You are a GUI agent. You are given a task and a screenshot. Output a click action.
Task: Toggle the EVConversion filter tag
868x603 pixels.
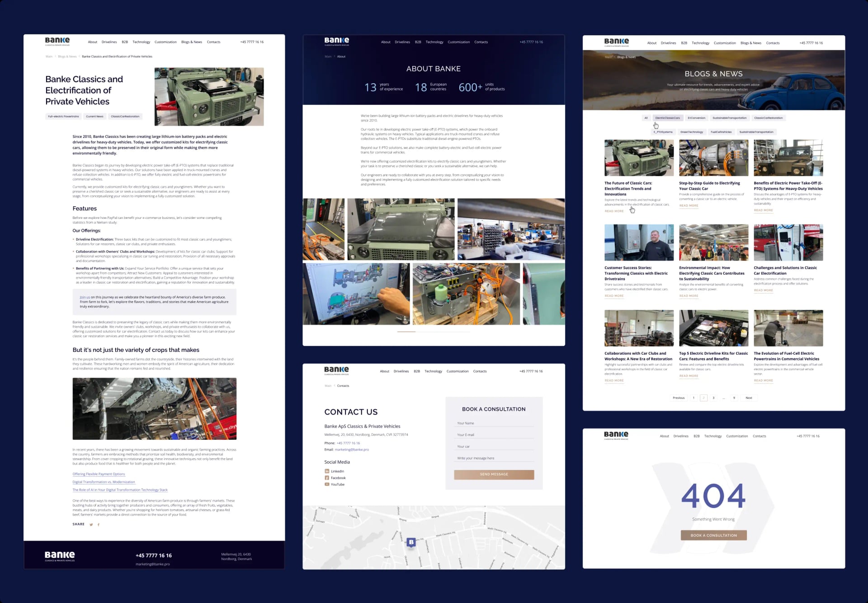[696, 118]
